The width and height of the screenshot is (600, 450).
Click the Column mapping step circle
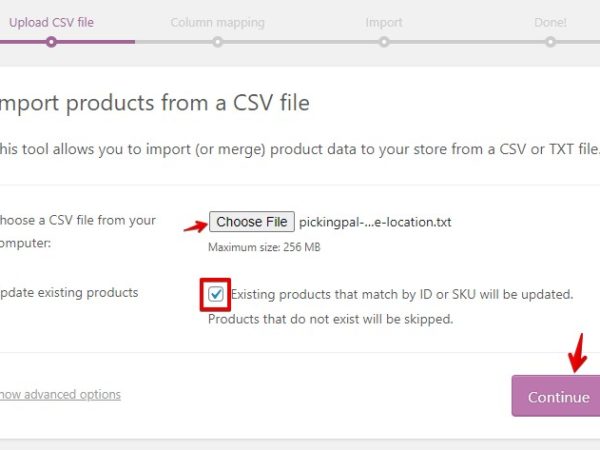[x=217, y=41]
